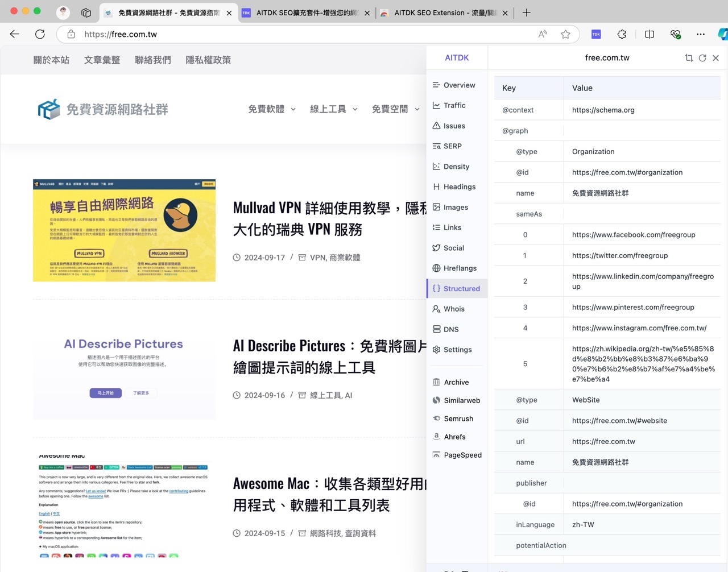Refresh the AITDK panel data

(x=702, y=58)
